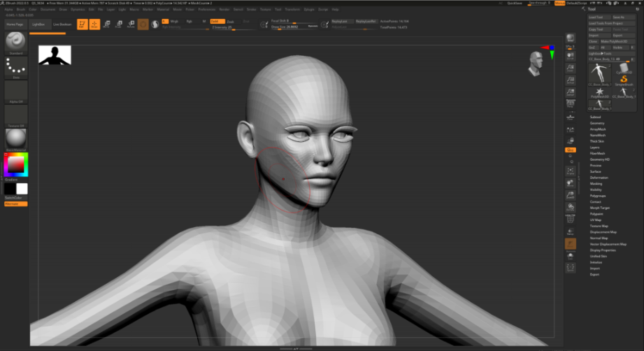Viewport: 644px width, 351px height.
Task: Pick a color in the color picker square
Action: [15, 164]
